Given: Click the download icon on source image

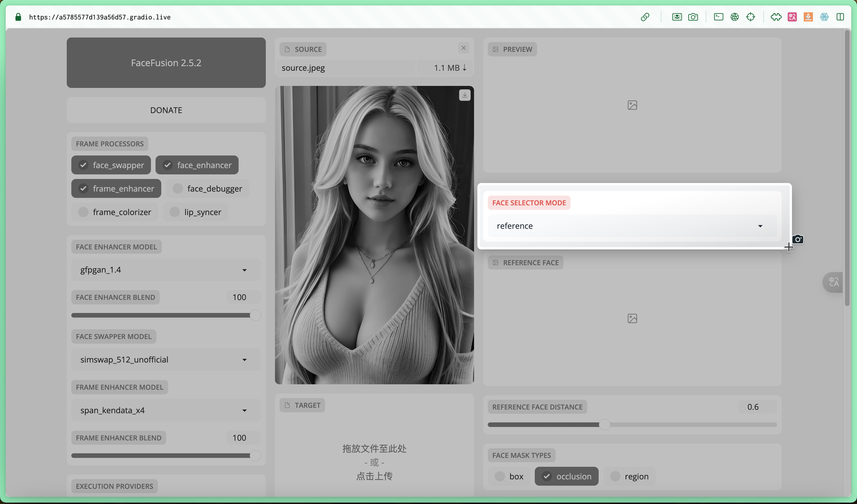Looking at the screenshot, I should 465,95.
